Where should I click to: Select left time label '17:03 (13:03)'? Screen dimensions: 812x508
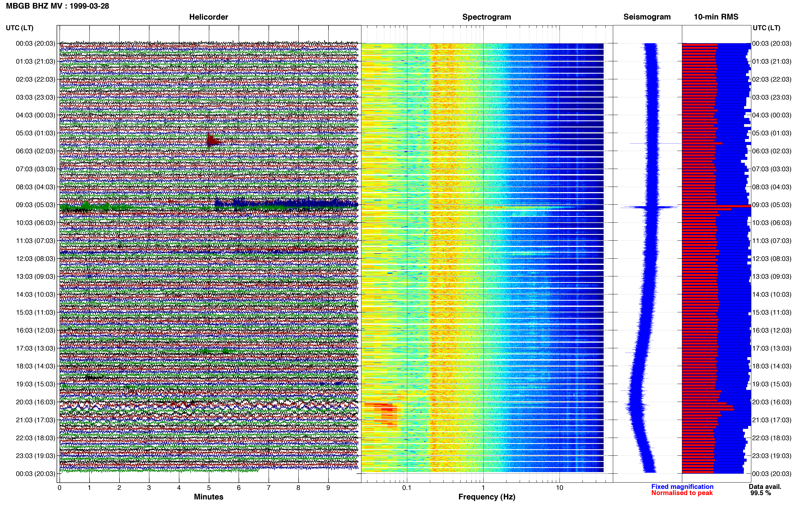(x=35, y=348)
